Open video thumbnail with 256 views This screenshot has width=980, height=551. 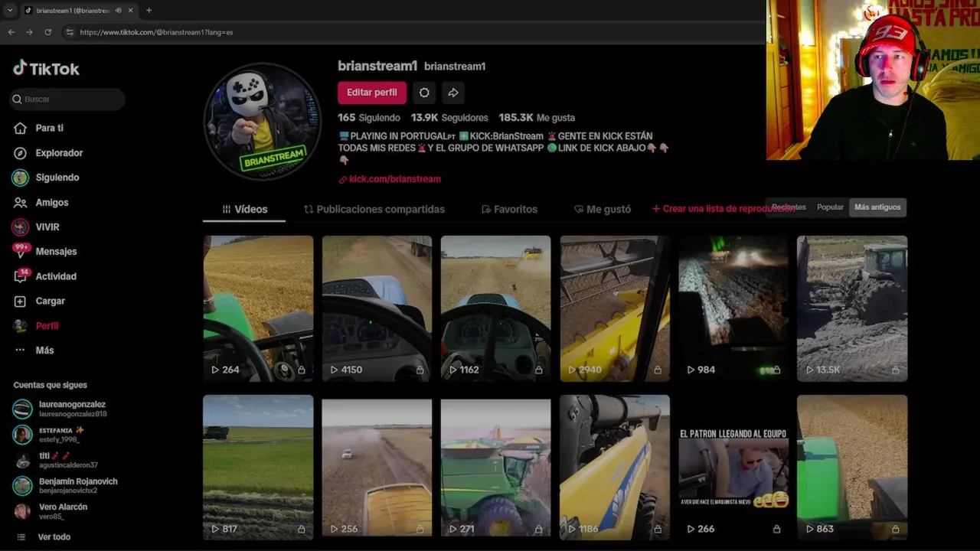coord(377,468)
